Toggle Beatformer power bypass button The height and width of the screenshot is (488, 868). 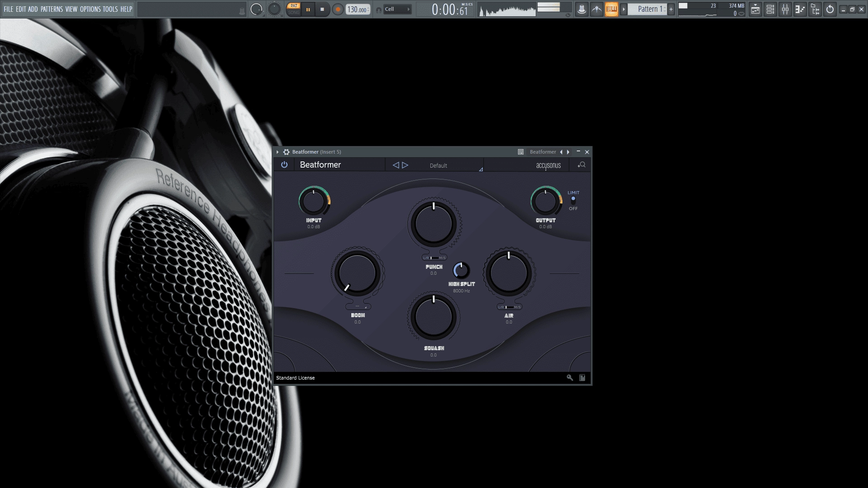pyautogui.click(x=284, y=165)
